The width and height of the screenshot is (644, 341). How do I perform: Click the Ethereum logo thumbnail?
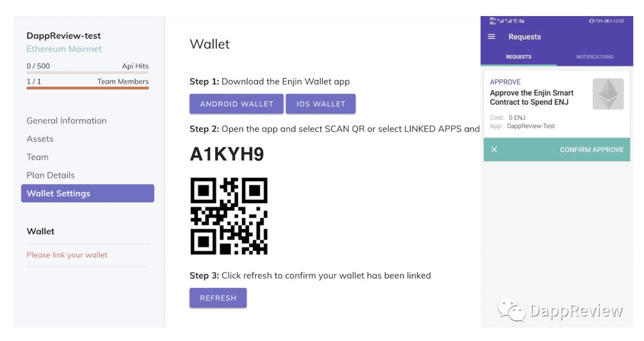pos(608,94)
